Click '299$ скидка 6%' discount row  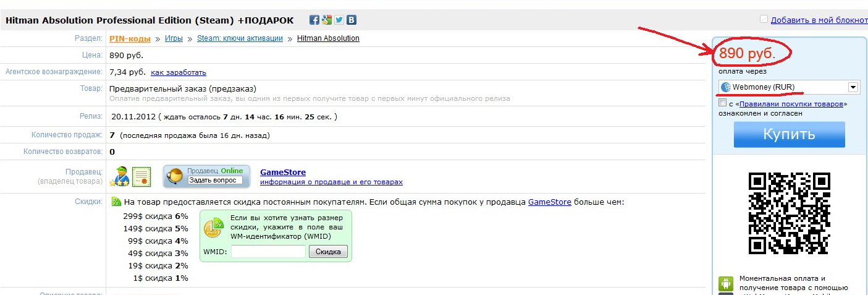pos(156,216)
